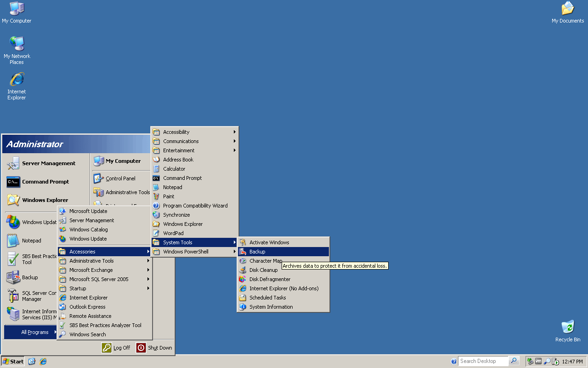Open Scheduled Tasks in System Tools

coord(283,298)
